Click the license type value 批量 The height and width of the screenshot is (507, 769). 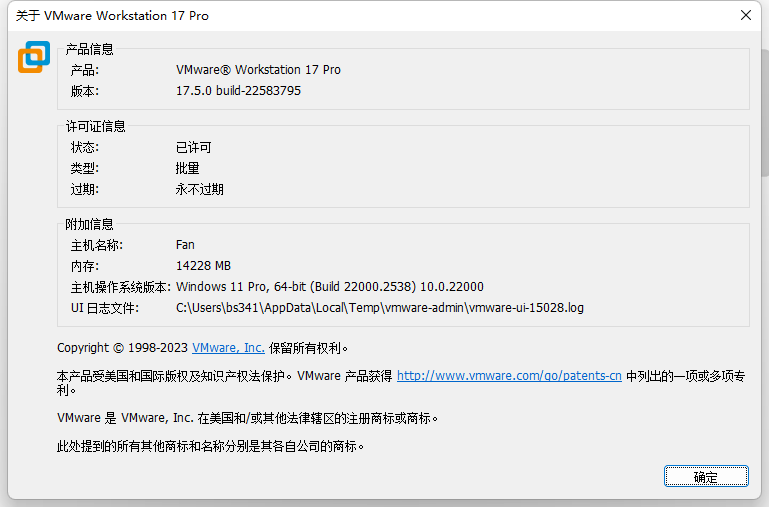[187, 168]
